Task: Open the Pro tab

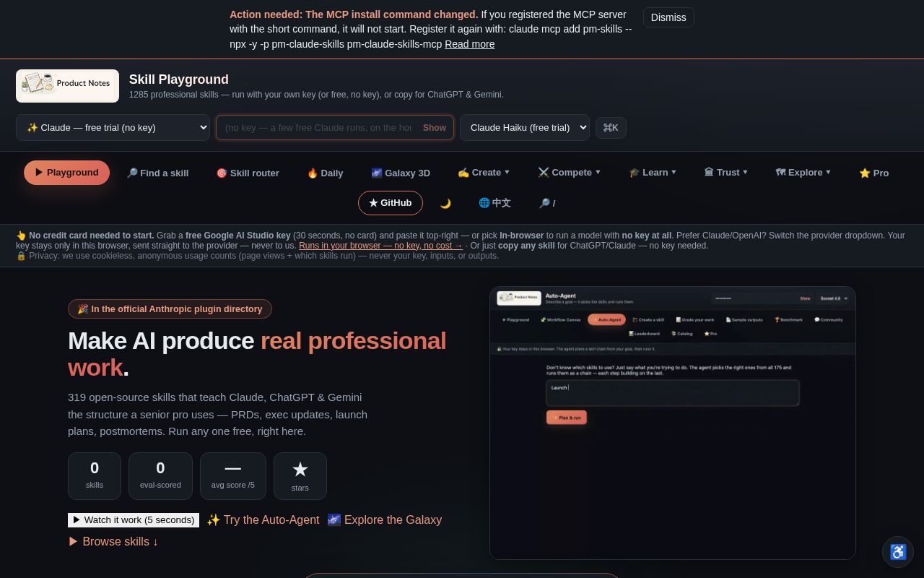Action: [874, 173]
